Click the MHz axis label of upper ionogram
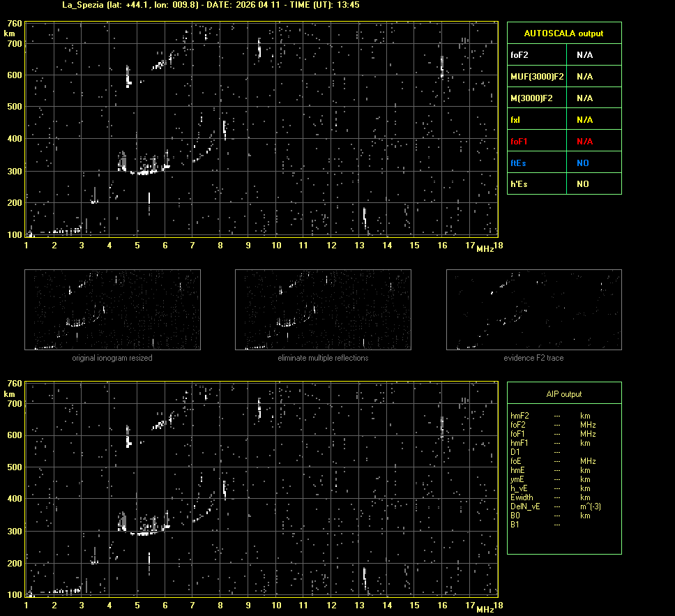This screenshot has width=675, height=616. click(x=485, y=249)
